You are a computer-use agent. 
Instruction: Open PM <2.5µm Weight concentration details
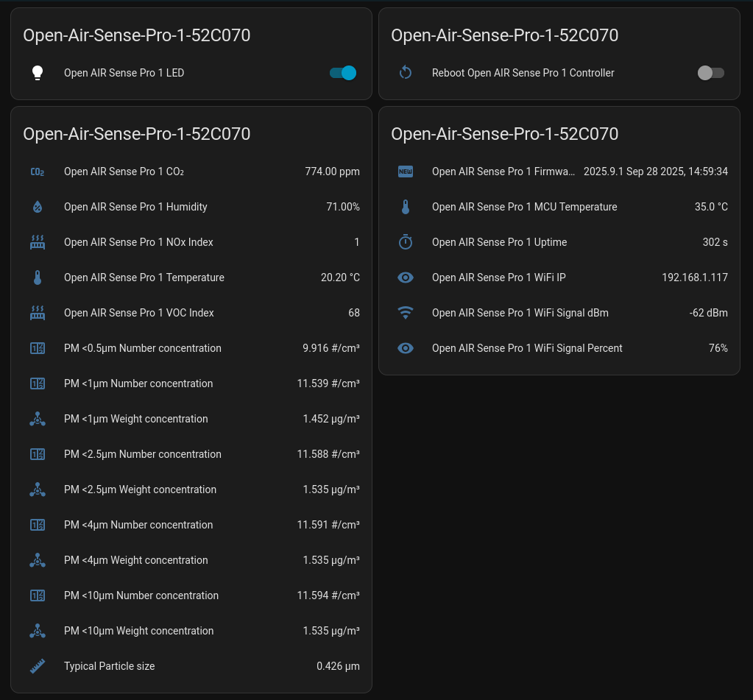click(140, 489)
